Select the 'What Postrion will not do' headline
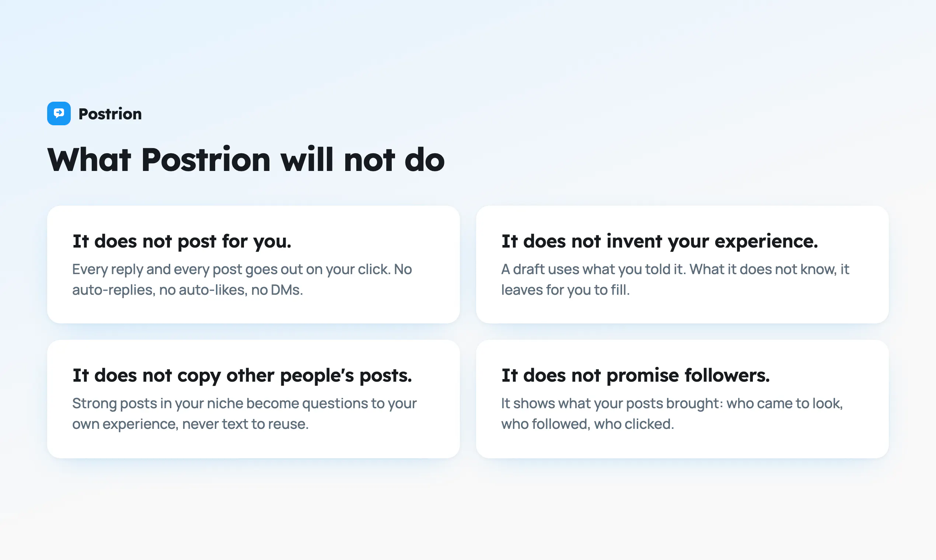The image size is (936, 560). pyautogui.click(x=246, y=160)
